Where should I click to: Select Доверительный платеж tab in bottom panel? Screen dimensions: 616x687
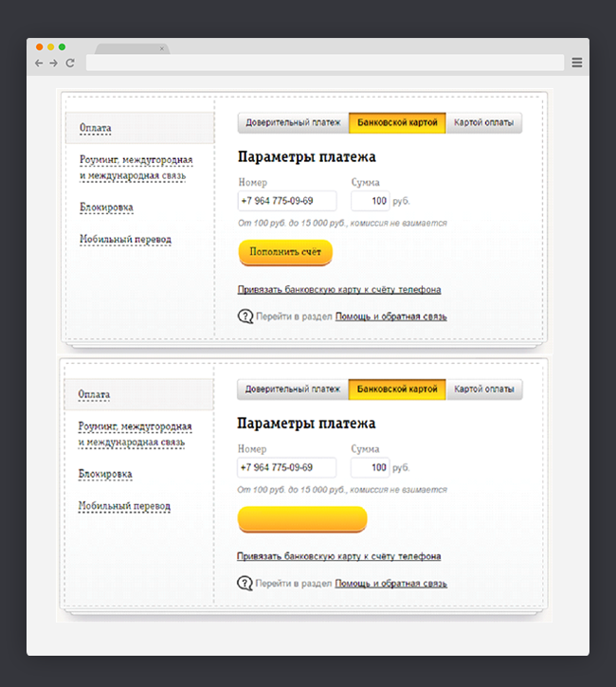click(x=293, y=389)
